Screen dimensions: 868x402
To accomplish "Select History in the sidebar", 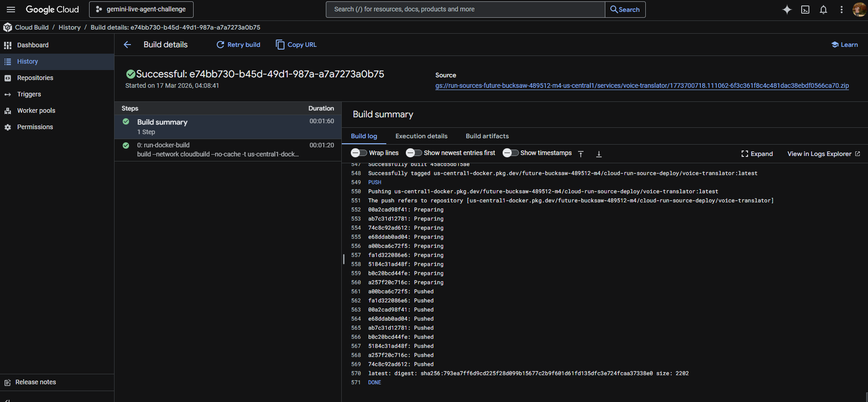I will (57, 61).
